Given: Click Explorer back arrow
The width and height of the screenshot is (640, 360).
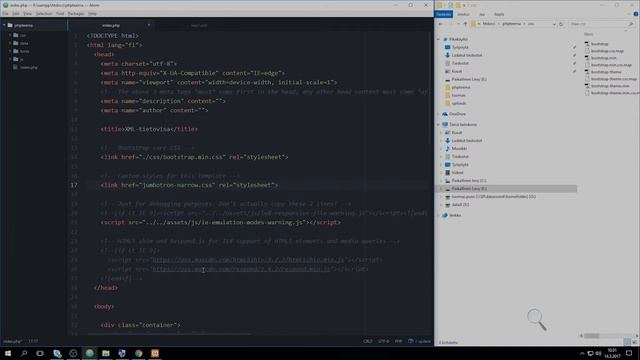Looking at the screenshot, I should [440, 24].
